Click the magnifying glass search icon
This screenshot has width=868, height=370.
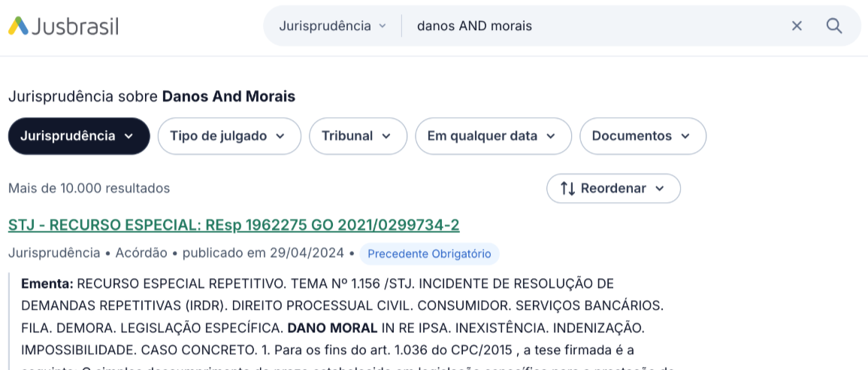click(x=834, y=26)
